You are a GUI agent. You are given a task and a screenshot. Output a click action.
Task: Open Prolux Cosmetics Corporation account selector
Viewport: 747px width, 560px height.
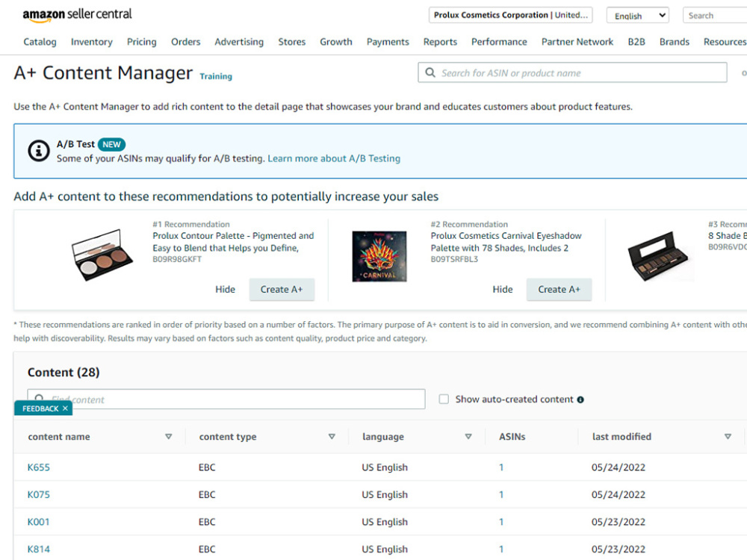coord(510,15)
